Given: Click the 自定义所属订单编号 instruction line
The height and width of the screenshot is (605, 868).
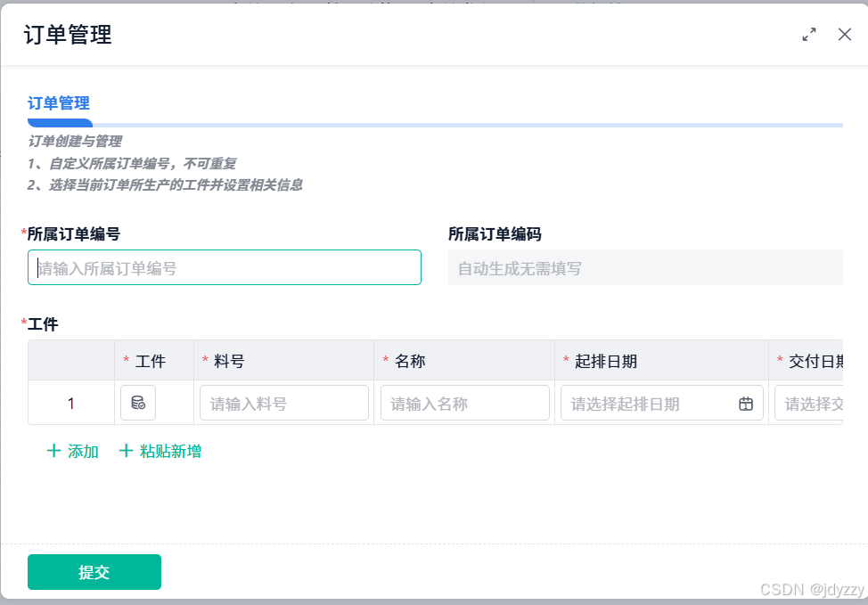Looking at the screenshot, I should [132, 163].
